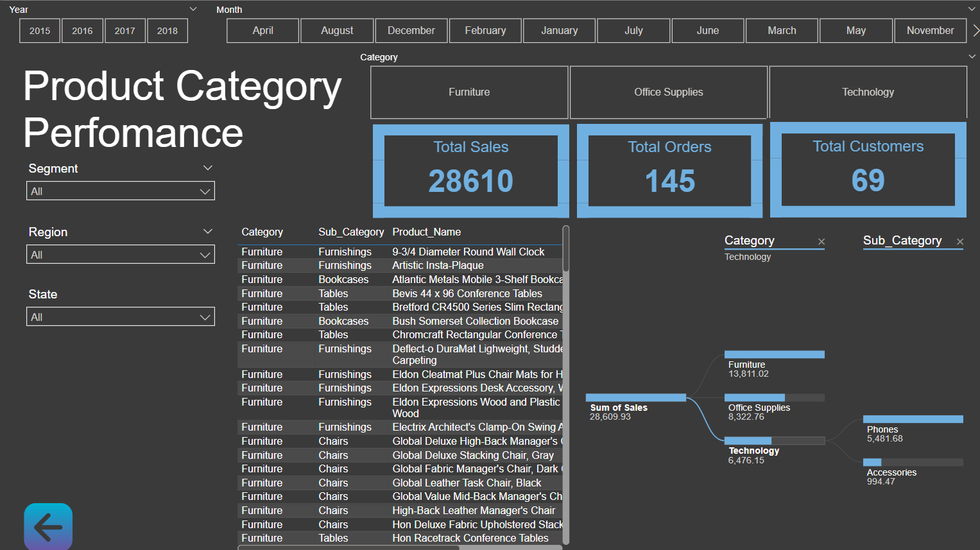Select the February month tile
This screenshot has width=980, height=550.
[x=485, y=31]
